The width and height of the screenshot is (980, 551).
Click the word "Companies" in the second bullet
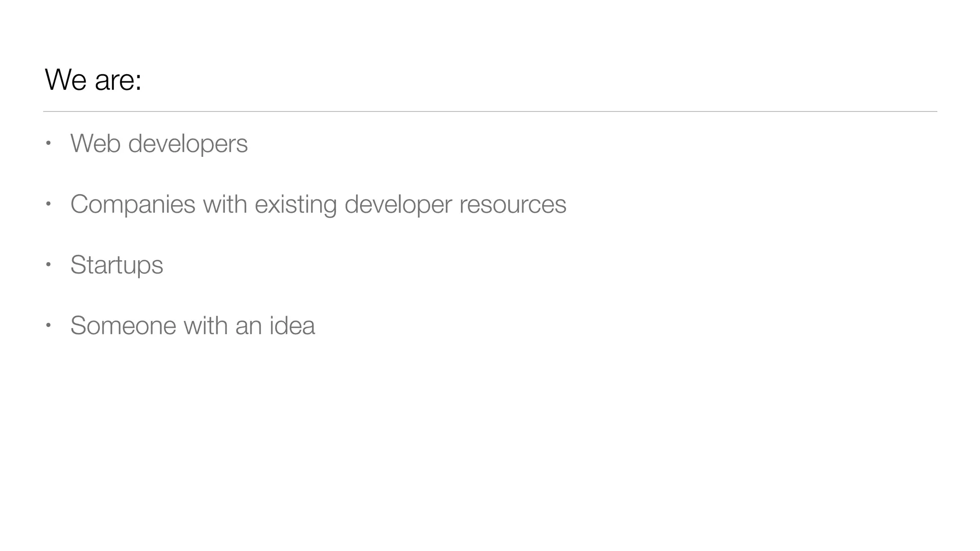tap(133, 204)
